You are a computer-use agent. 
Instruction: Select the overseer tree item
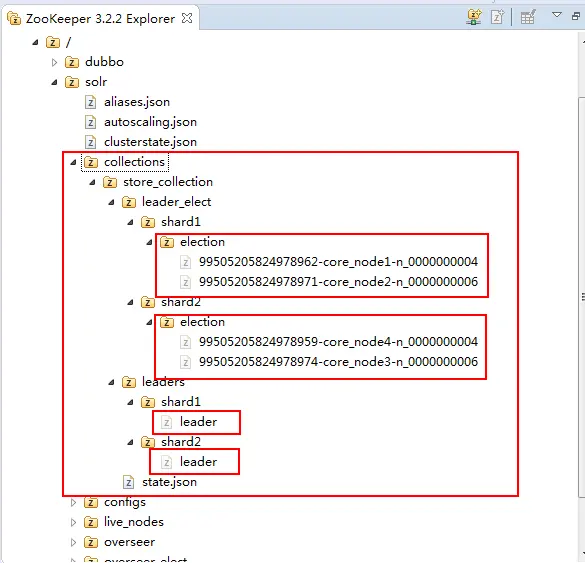pyautogui.click(x=129, y=542)
